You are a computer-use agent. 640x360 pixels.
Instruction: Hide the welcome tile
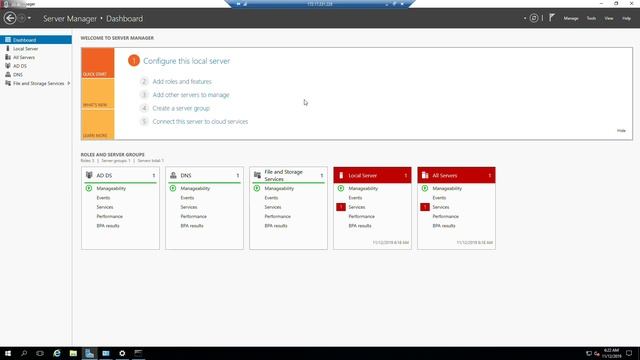coord(621,131)
